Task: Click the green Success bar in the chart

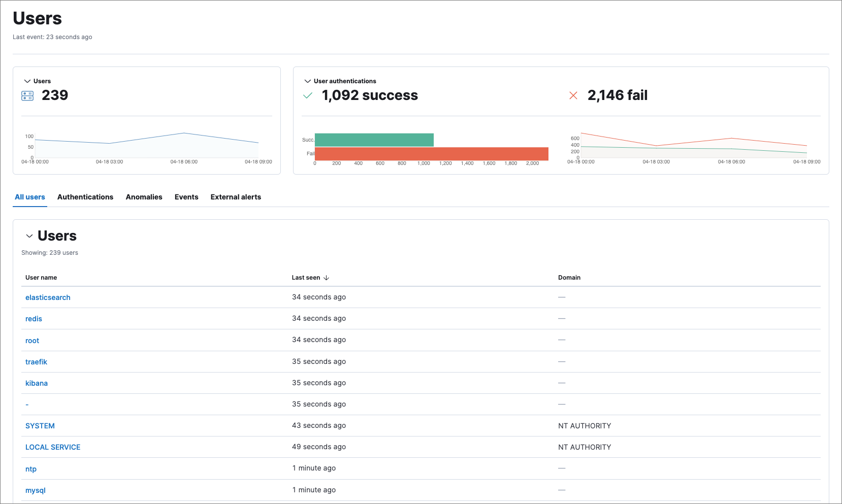Action: point(374,139)
